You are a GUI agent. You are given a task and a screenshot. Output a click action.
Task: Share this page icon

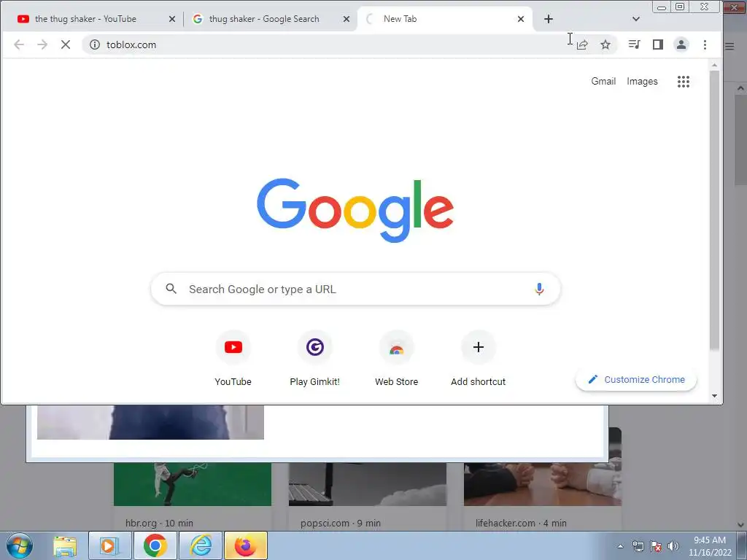coord(582,44)
